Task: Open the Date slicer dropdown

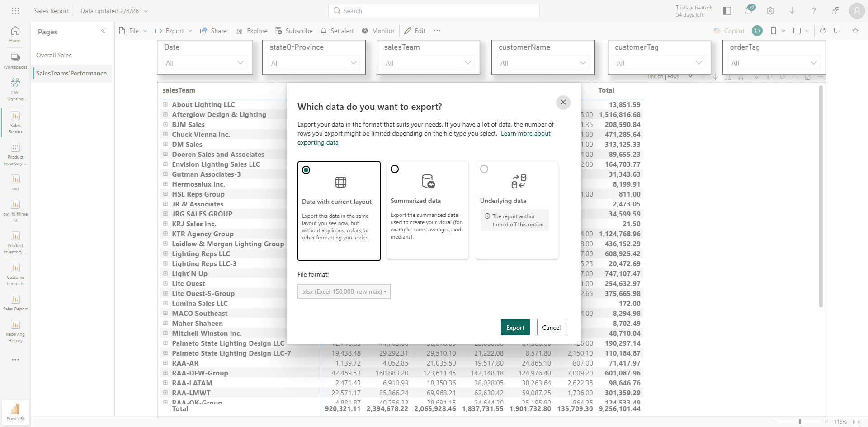Action: [205, 63]
